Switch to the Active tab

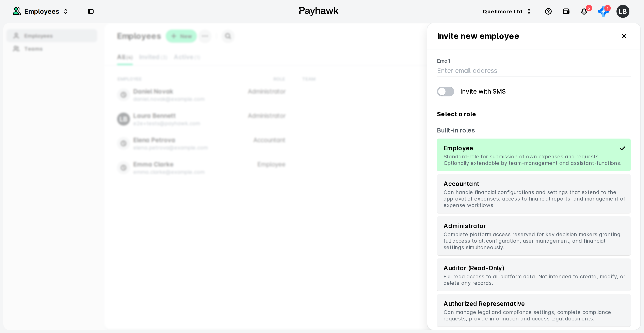[x=187, y=57]
